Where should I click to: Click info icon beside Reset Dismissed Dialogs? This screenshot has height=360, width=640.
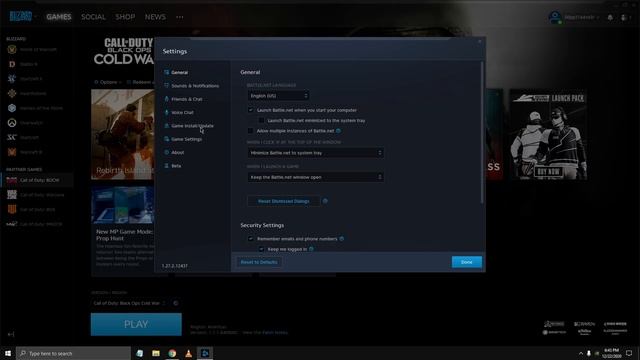pyautogui.click(x=325, y=201)
